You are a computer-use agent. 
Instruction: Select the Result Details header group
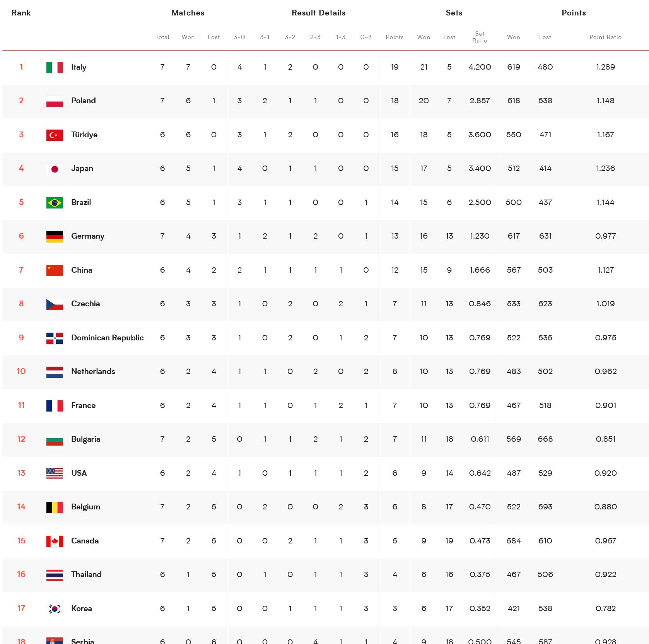(318, 13)
